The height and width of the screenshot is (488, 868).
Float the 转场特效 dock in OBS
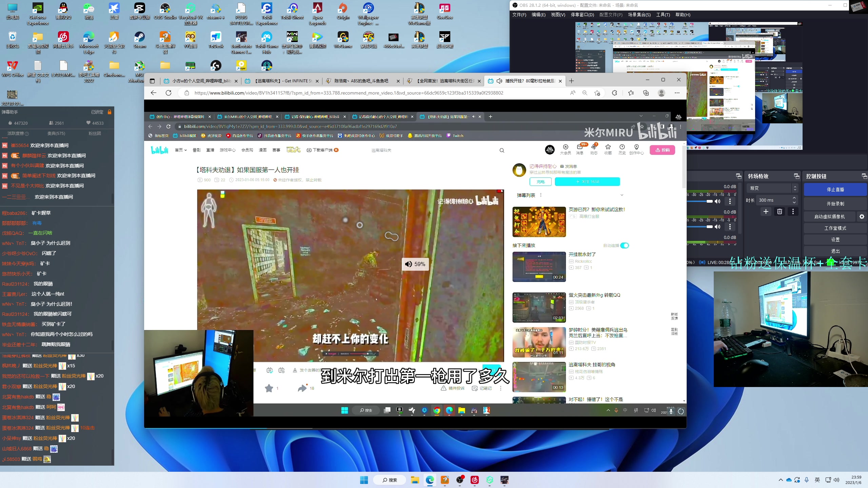pos(796,176)
